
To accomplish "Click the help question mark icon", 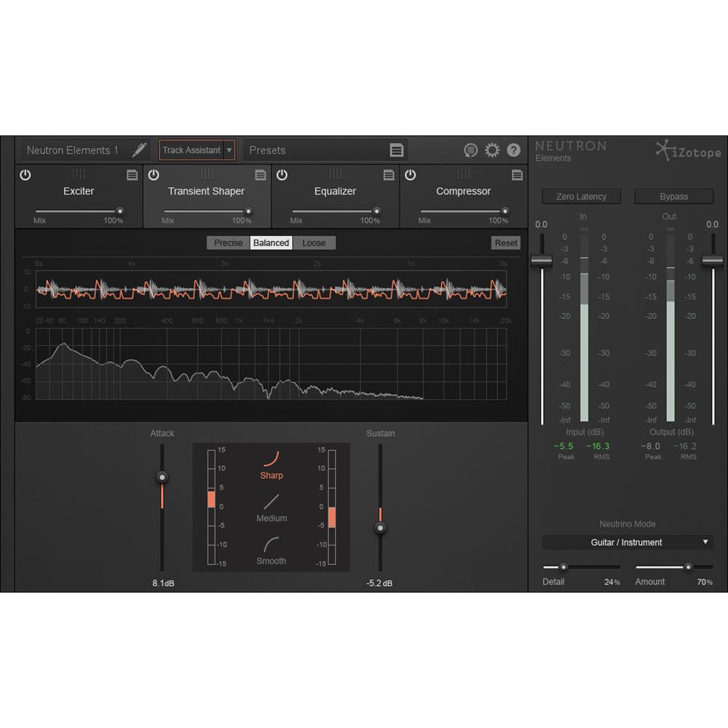I will tap(513, 149).
